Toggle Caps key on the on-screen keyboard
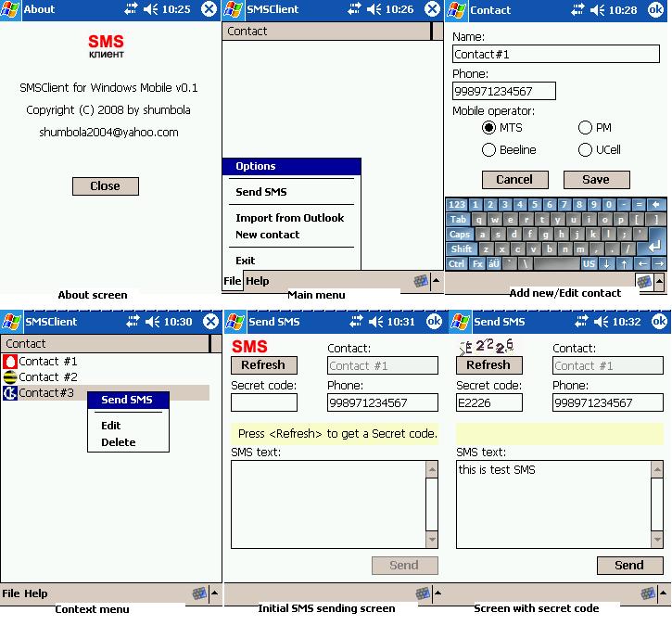This screenshot has width=672, height=625. [x=460, y=234]
